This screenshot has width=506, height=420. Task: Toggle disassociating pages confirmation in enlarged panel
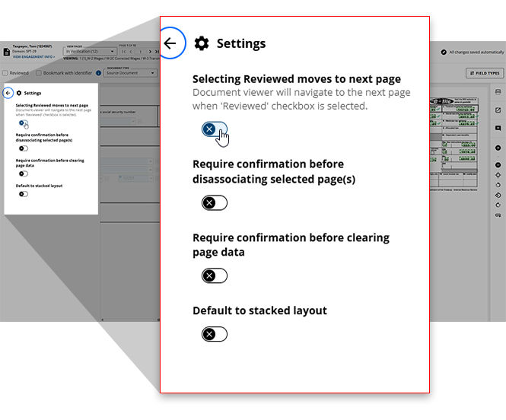point(215,203)
